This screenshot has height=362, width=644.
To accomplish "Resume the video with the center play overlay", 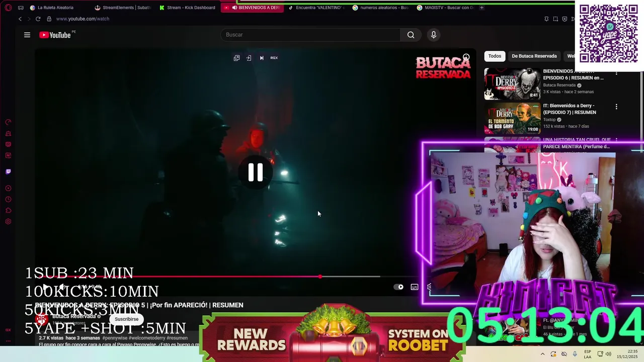I will click(256, 172).
